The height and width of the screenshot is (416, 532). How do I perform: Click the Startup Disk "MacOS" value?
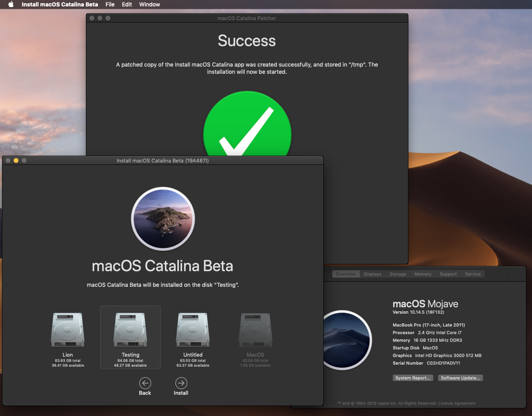pos(430,348)
